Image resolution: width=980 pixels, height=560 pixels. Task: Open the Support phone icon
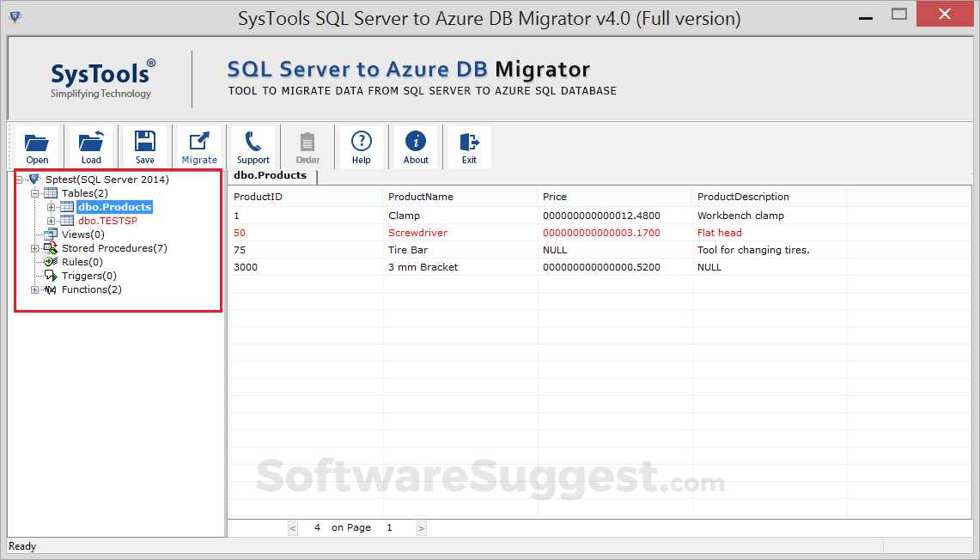click(253, 145)
